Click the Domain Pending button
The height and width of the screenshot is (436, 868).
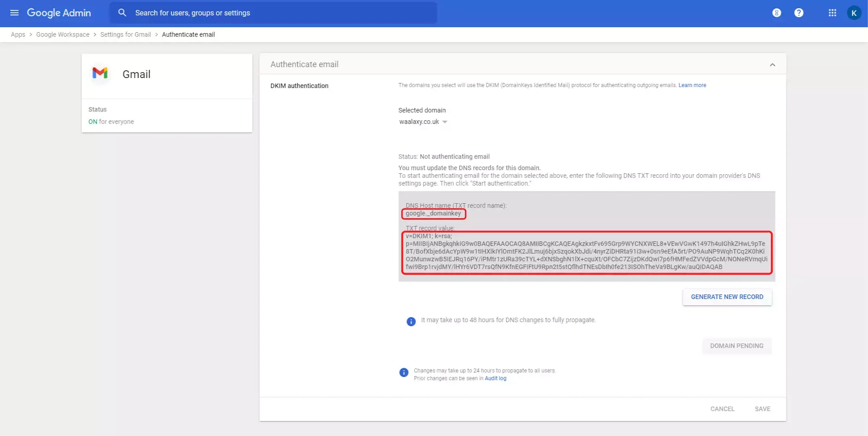(x=736, y=346)
